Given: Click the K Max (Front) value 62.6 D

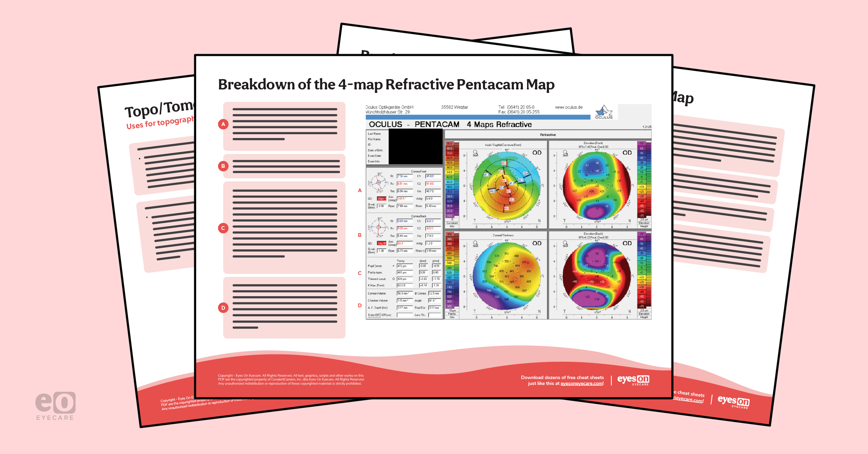Looking at the screenshot, I should click(x=404, y=285).
